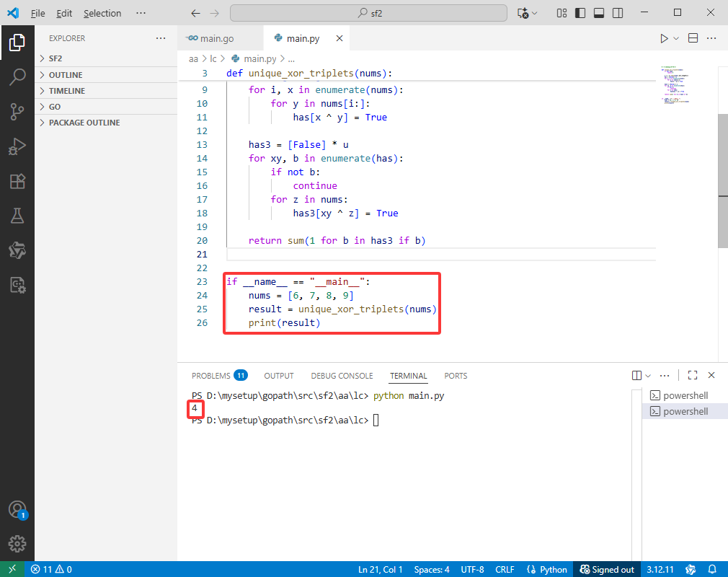Switch to the DEBUG CONSOLE tab
The width and height of the screenshot is (728, 577).
pyautogui.click(x=342, y=375)
